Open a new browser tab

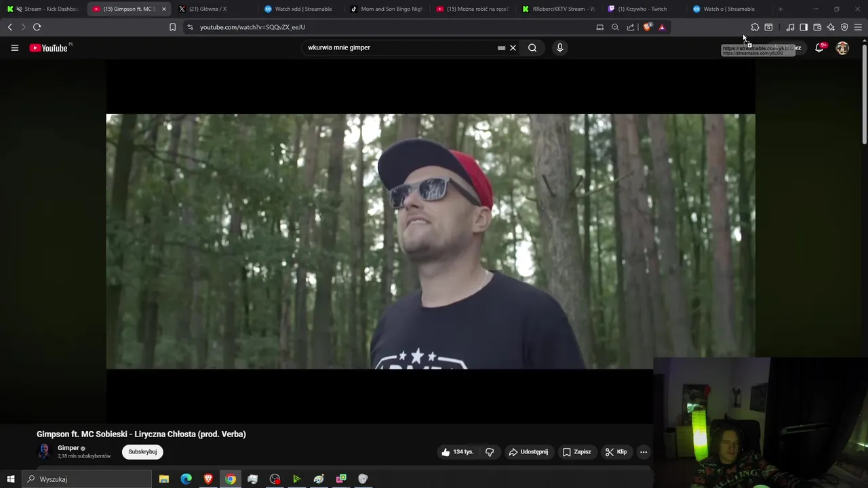click(x=781, y=9)
